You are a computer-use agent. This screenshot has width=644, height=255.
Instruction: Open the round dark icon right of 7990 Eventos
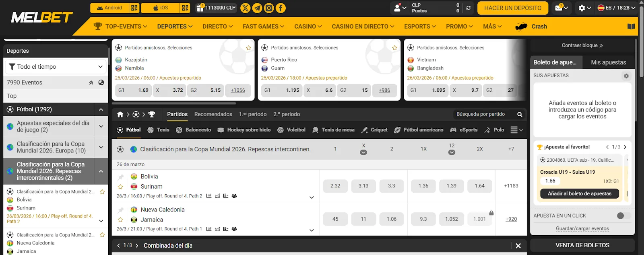tap(101, 82)
